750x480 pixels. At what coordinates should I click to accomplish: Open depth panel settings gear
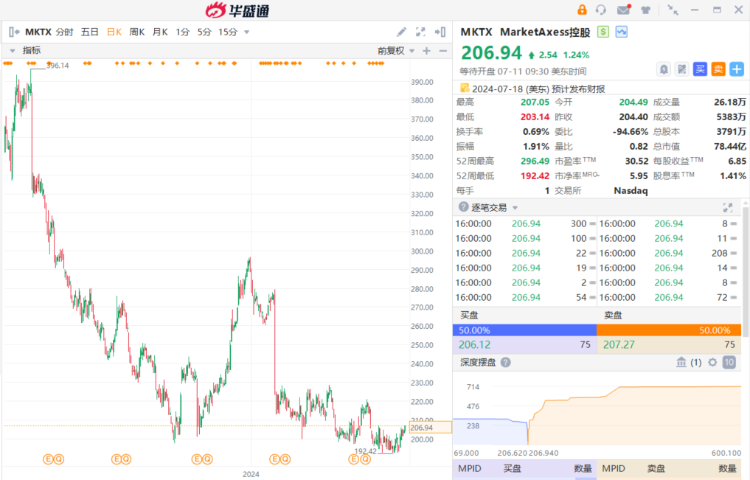(x=713, y=362)
